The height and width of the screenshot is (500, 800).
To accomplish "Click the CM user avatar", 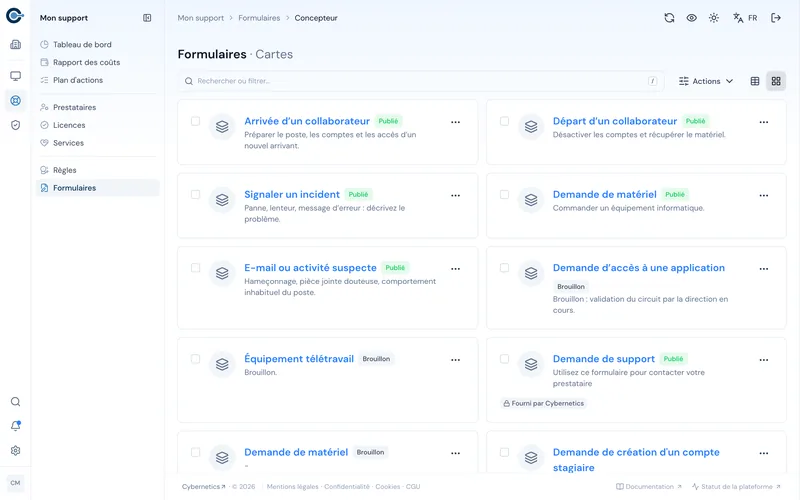I will [x=15, y=483].
